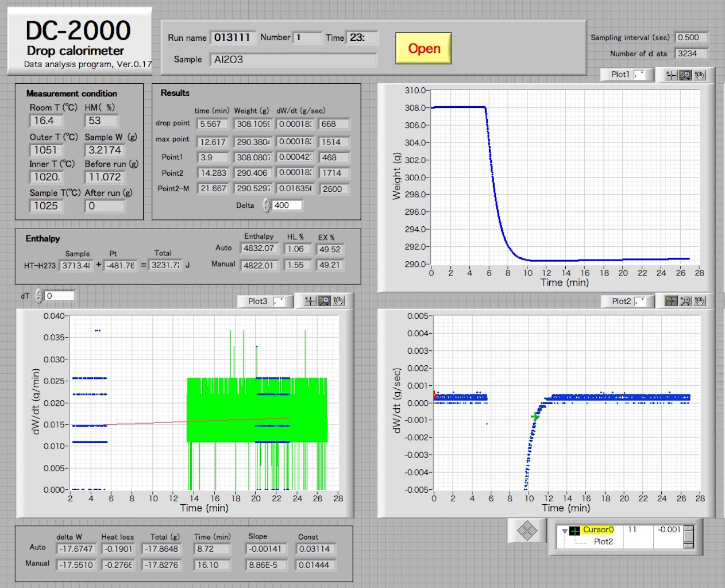Click the yellow Open button
725x588 pixels.
click(x=423, y=49)
